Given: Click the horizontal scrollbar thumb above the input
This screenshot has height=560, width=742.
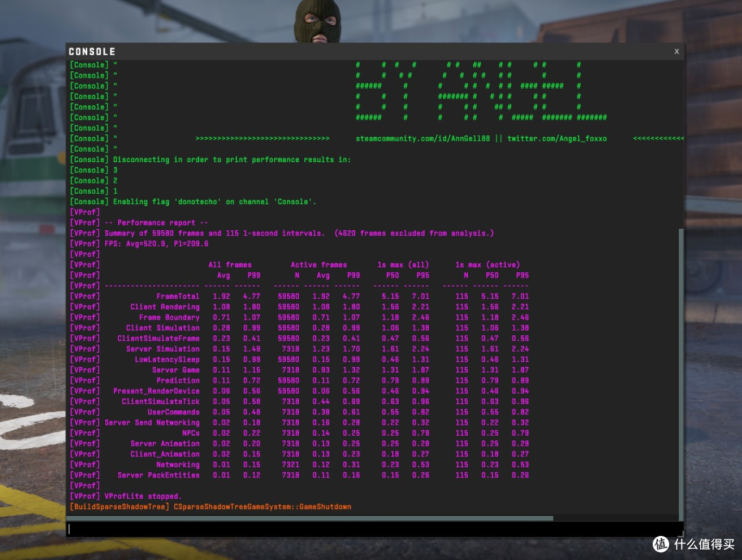Looking at the screenshot, I should click(x=310, y=518).
